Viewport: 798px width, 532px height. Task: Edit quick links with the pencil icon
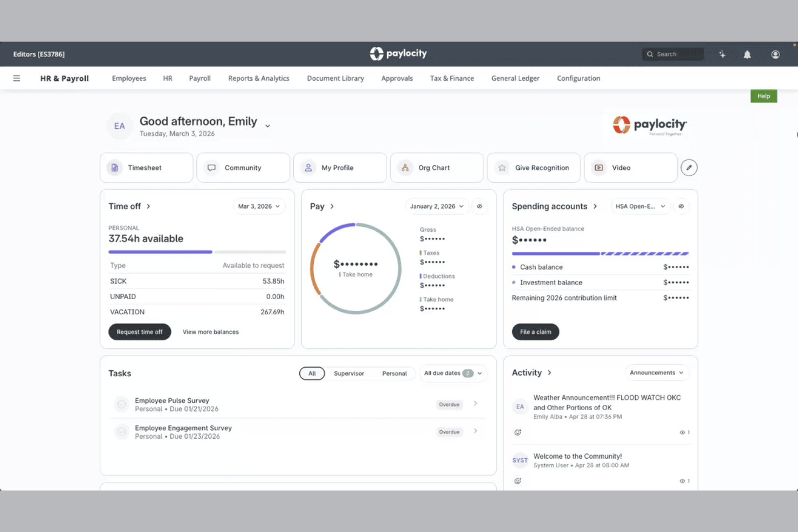pyautogui.click(x=689, y=168)
